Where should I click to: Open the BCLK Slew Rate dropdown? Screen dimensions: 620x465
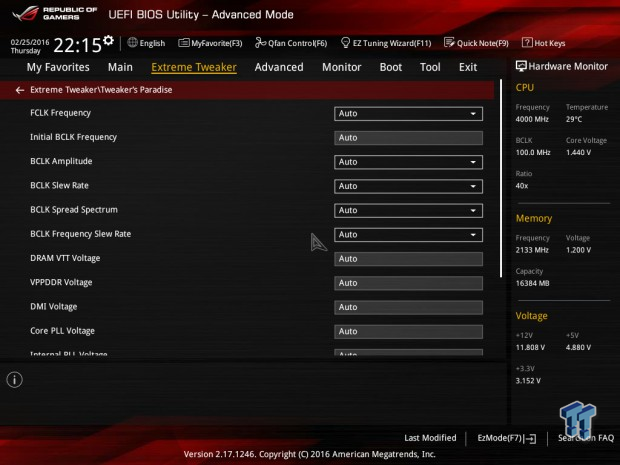point(408,186)
